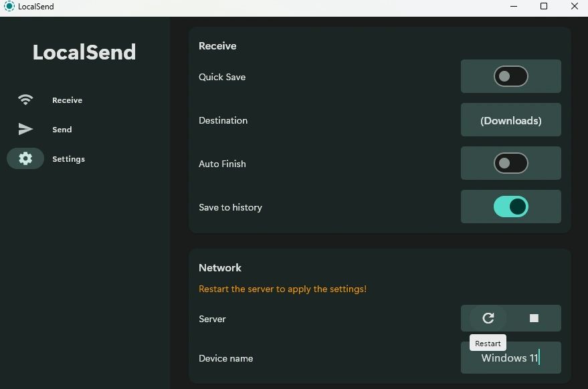Click the Settings gear icon
588x389 pixels.
tap(25, 159)
